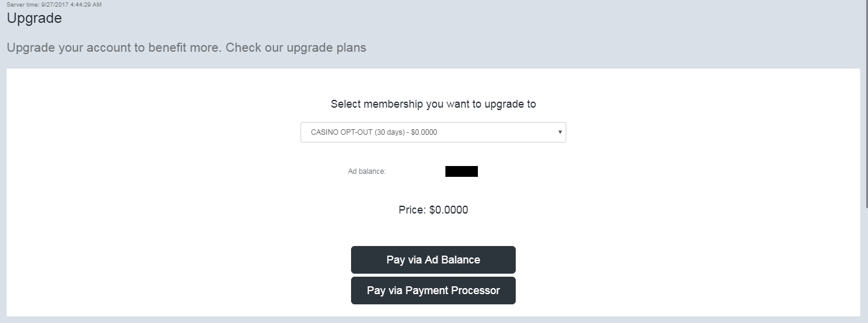Click 'Upgrade your account to benefit more' text
Image resolution: width=868 pixels, height=323 pixels.
coord(114,47)
